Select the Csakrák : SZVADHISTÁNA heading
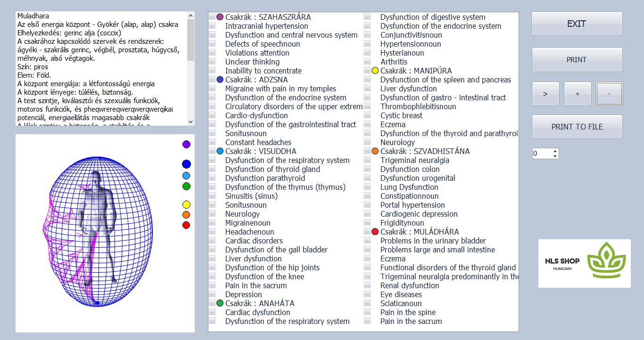This screenshot has height=340, width=644. point(425,151)
